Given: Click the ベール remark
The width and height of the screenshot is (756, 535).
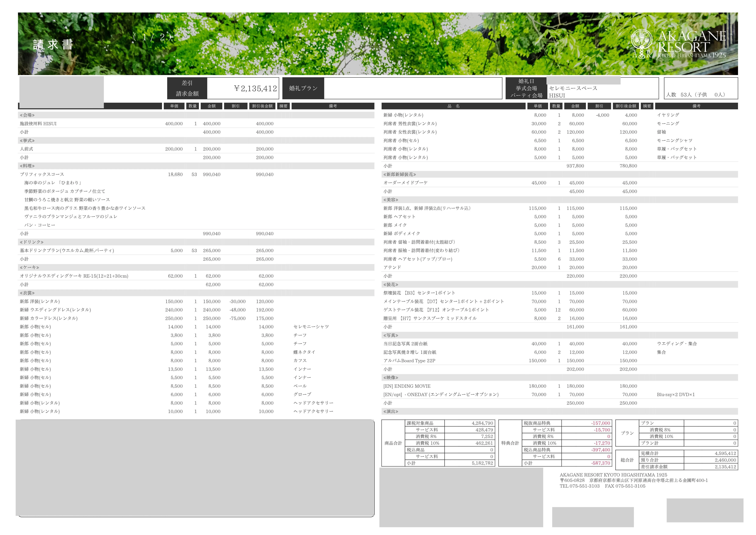Looking at the screenshot, I should 300,386.
